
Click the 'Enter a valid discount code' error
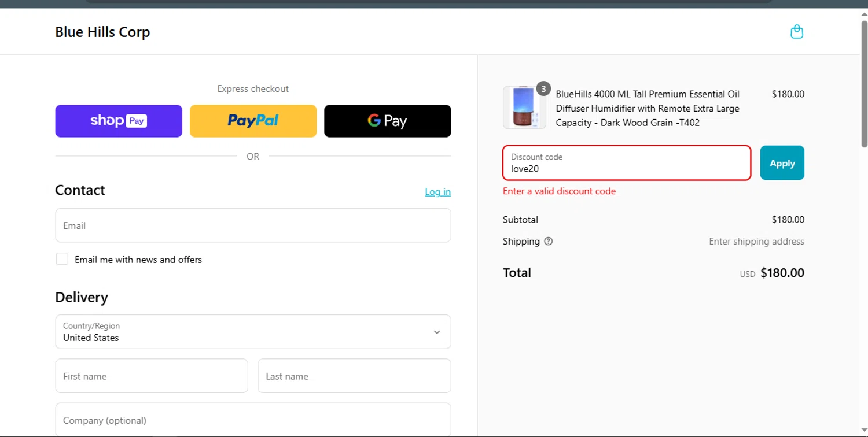pyautogui.click(x=559, y=191)
